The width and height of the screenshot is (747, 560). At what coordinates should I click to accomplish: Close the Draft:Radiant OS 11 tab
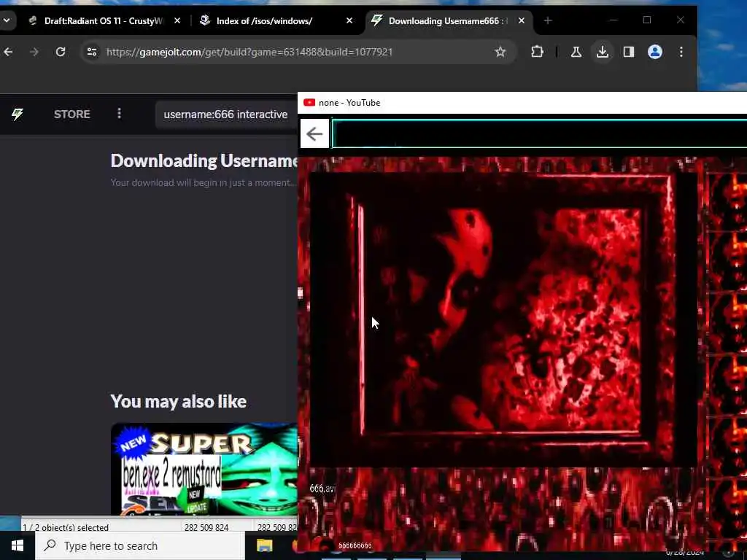pos(177,21)
